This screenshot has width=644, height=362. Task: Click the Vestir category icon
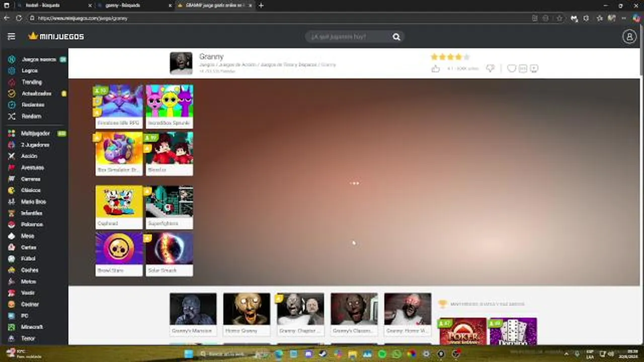(11, 293)
